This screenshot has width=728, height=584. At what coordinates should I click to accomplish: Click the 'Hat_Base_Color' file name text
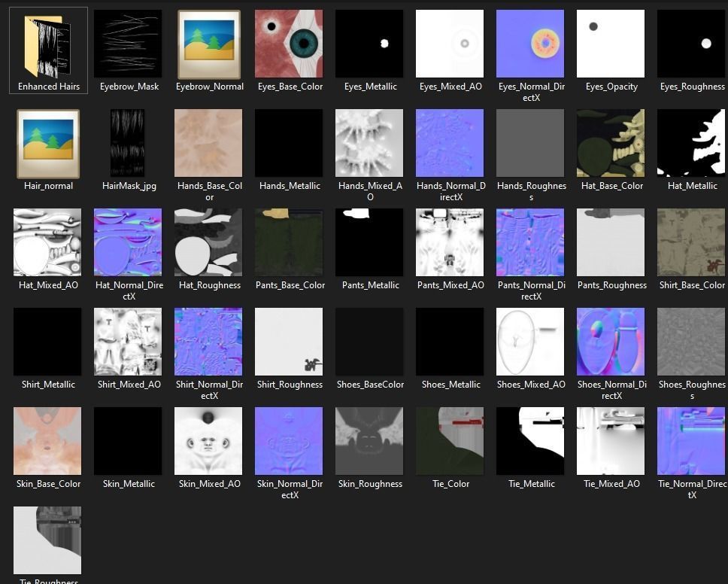[x=612, y=186]
